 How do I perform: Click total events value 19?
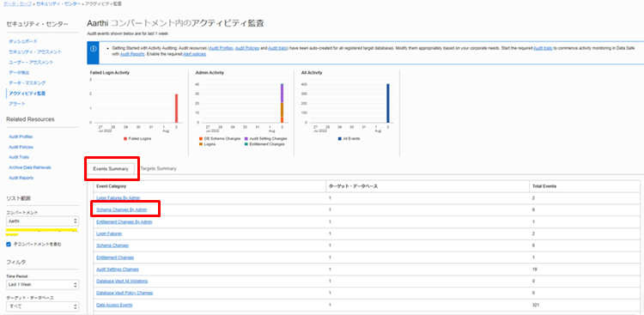(535, 270)
